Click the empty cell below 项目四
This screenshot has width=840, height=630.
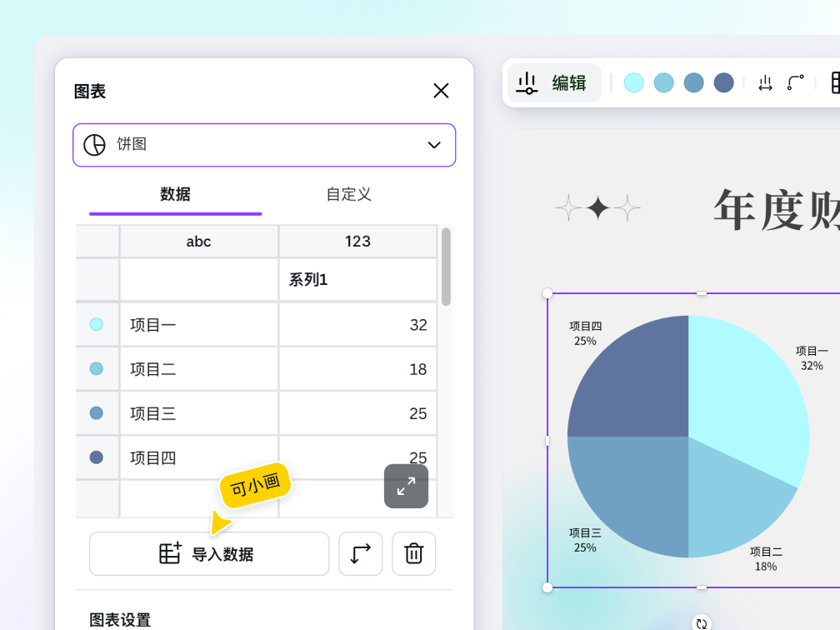coord(198,499)
